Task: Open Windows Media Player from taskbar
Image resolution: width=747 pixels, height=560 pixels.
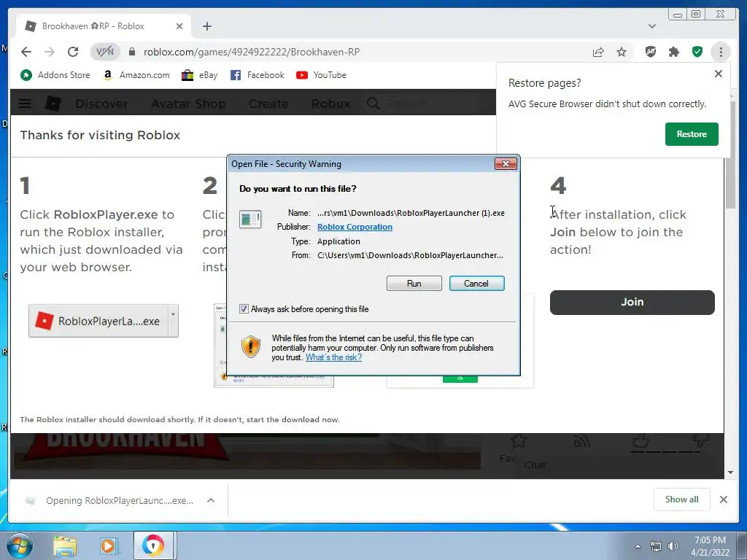Action: coord(109,546)
